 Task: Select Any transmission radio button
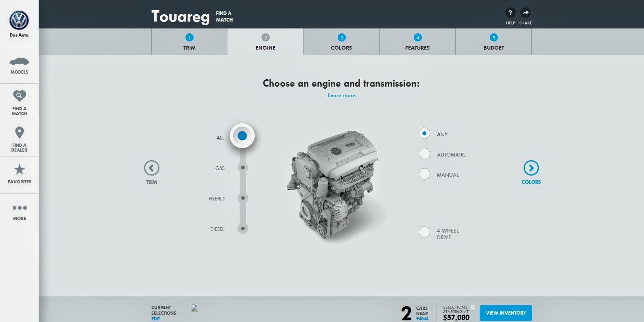pyautogui.click(x=424, y=133)
